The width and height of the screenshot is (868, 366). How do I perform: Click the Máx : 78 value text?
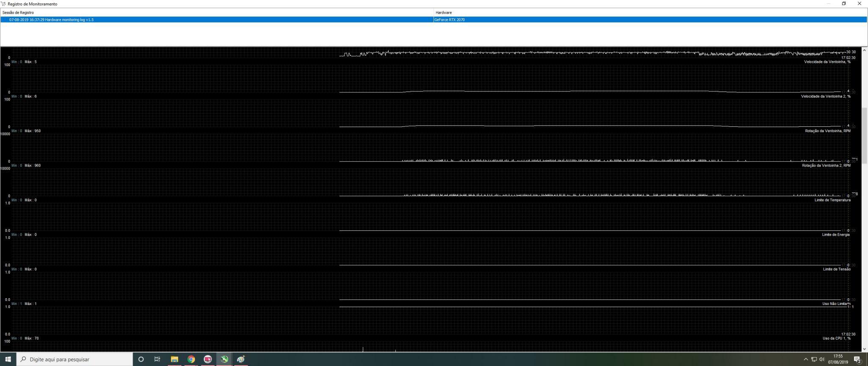tap(31, 338)
